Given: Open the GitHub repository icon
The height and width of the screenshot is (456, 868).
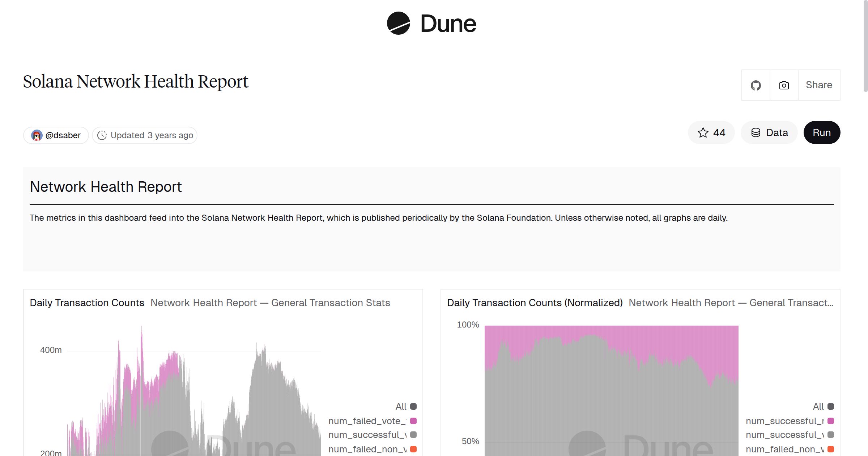Looking at the screenshot, I should (x=756, y=85).
